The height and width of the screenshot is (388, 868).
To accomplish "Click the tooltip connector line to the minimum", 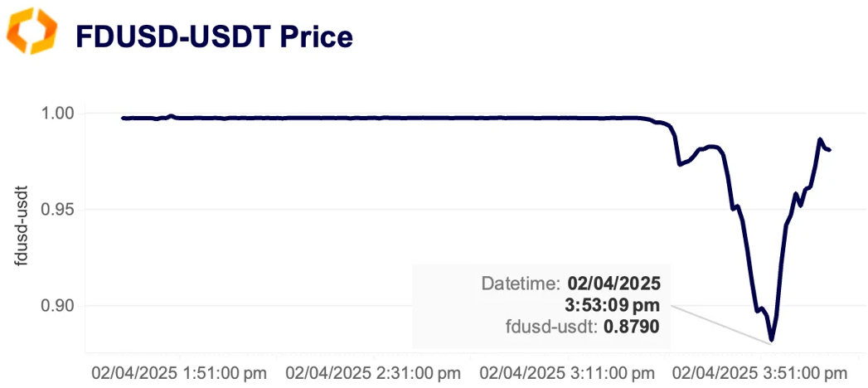I will click(x=720, y=324).
